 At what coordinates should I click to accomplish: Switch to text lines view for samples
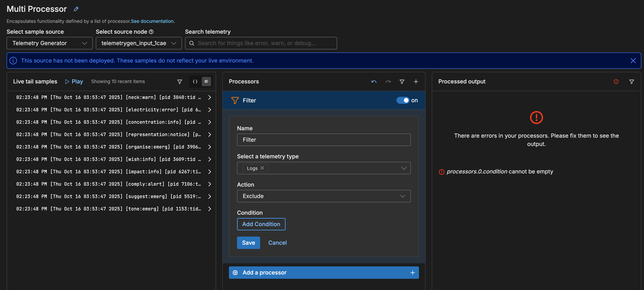206,82
